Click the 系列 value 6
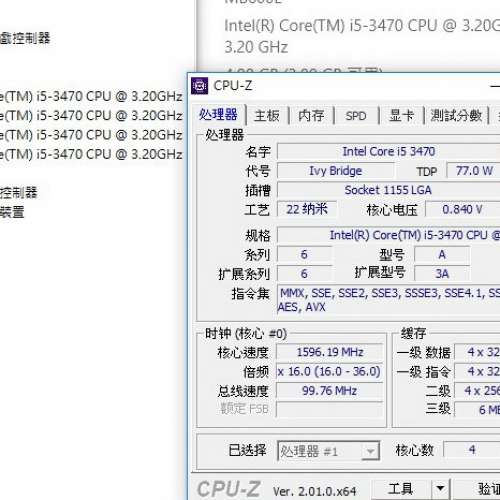Image resolution: width=500 pixels, height=500 pixels. 304,255
